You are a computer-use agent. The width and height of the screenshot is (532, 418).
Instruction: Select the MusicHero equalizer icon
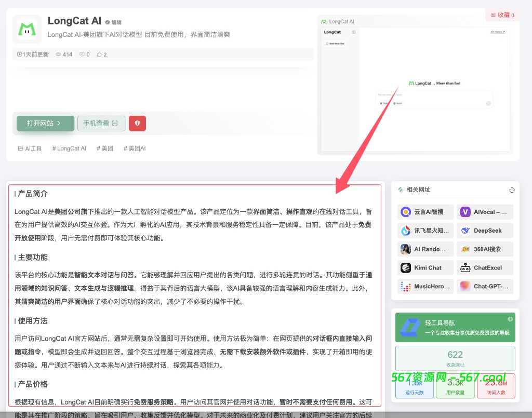[x=406, y=286]
